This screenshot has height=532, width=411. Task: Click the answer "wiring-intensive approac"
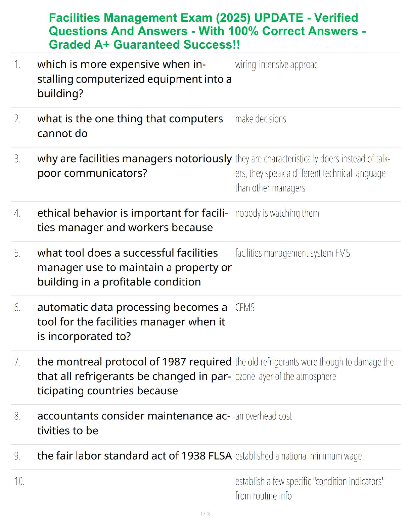pos(276,64)
